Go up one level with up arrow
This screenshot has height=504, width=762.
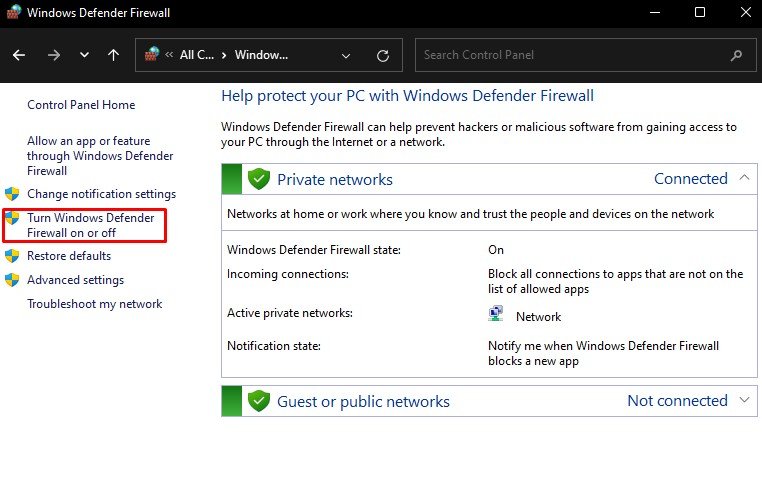tap(113, 55)
